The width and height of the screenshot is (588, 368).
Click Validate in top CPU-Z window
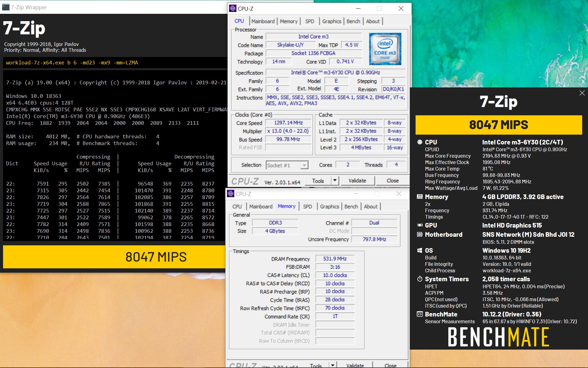[357, 181]
